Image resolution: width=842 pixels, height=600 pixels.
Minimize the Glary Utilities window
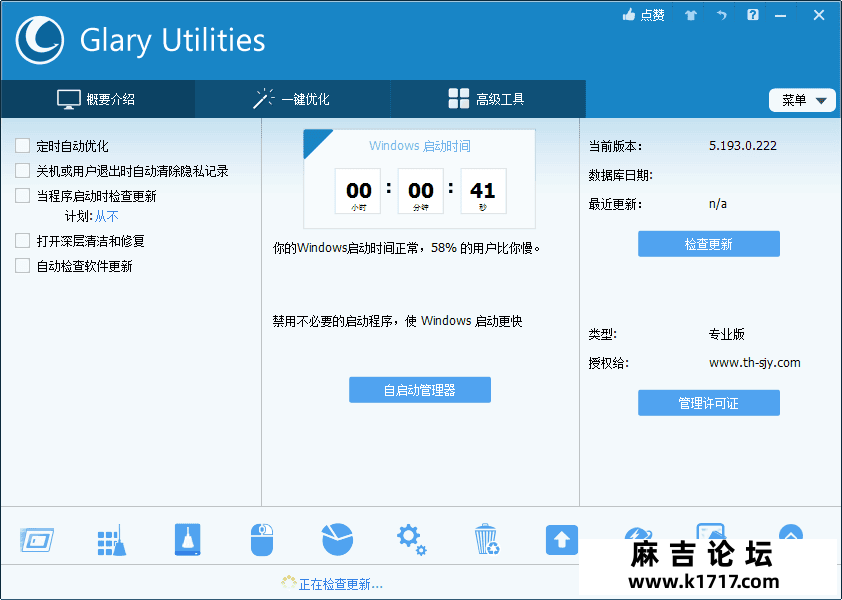[x=781, y=16]
